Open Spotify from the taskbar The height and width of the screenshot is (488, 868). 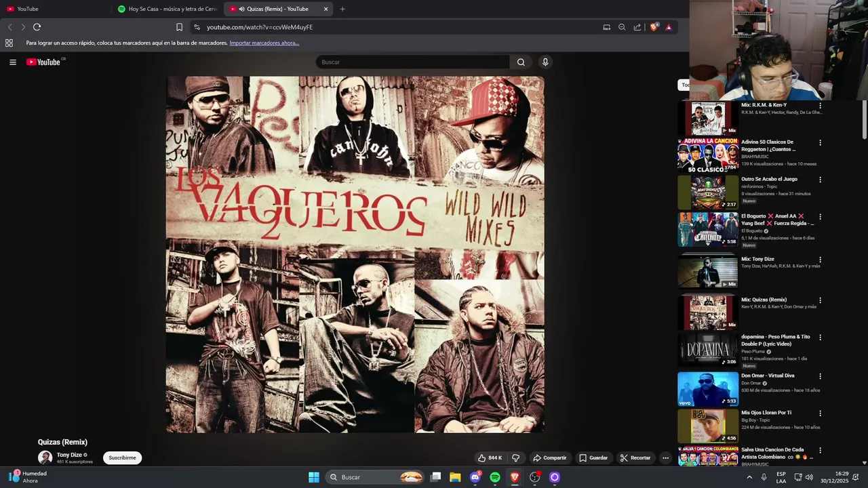495,477
